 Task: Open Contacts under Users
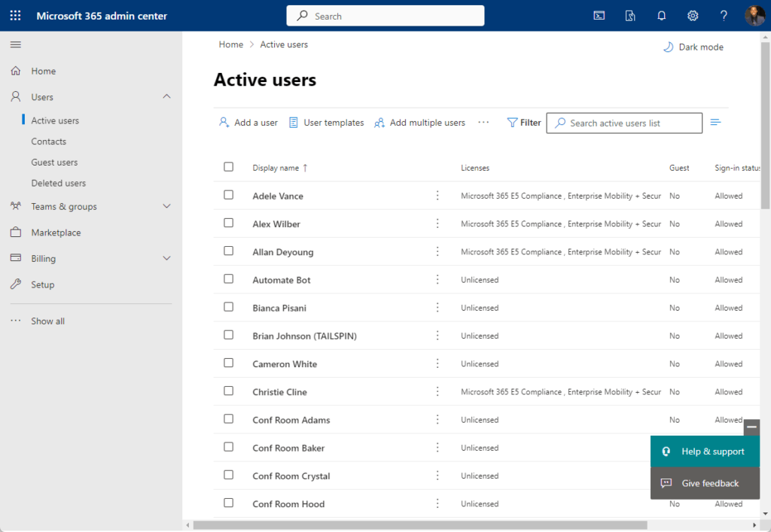click(x=49, y=141)
